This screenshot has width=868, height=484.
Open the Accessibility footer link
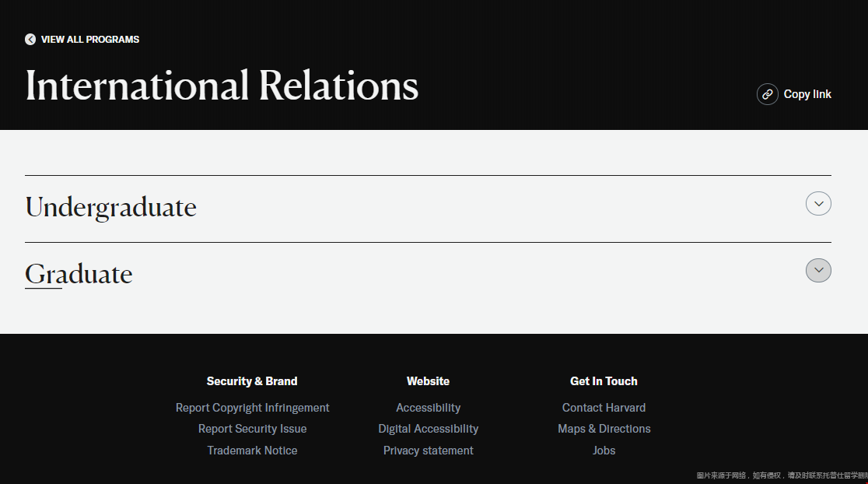(428, 408)
